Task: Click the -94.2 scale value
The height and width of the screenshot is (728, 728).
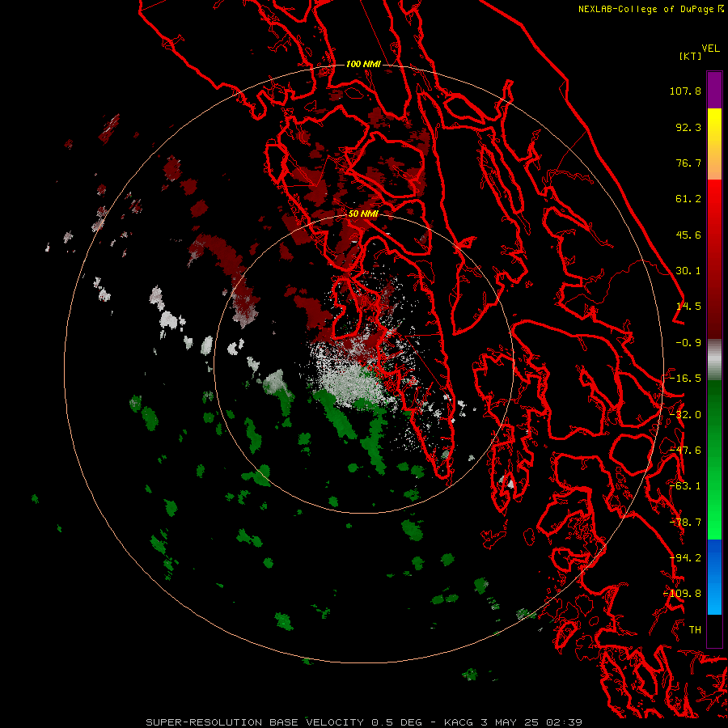Action: click(685, 558)
